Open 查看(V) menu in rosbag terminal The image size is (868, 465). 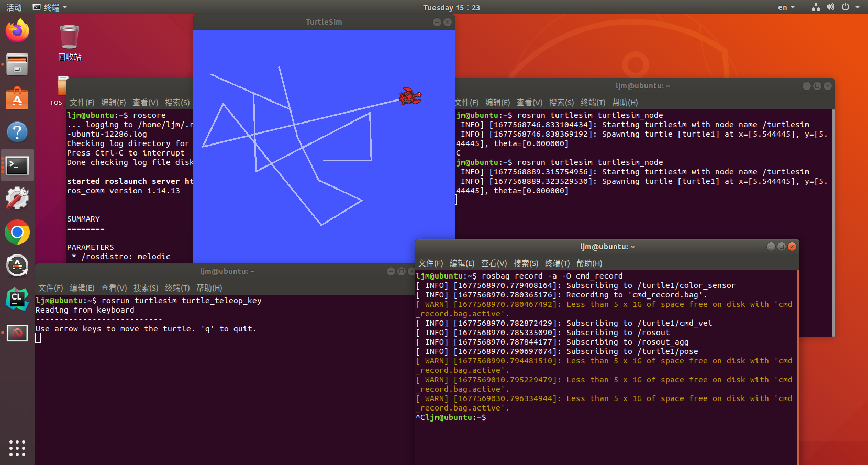pos(494,263)
